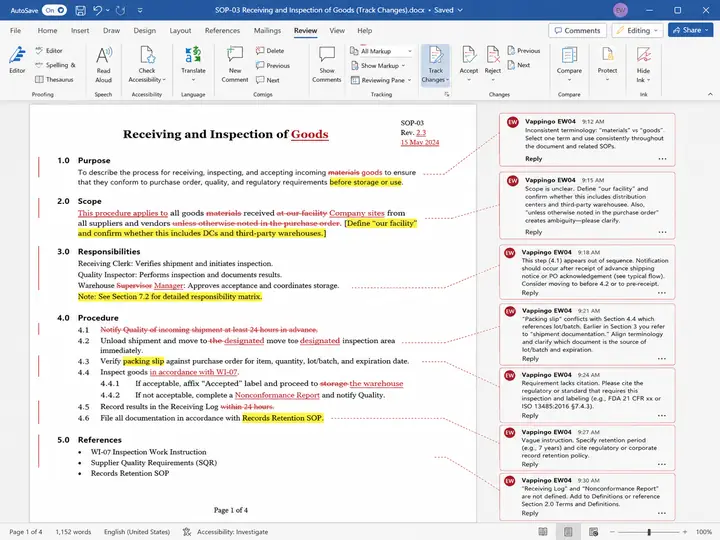Switch to Web Layout view in status bar

593,532
